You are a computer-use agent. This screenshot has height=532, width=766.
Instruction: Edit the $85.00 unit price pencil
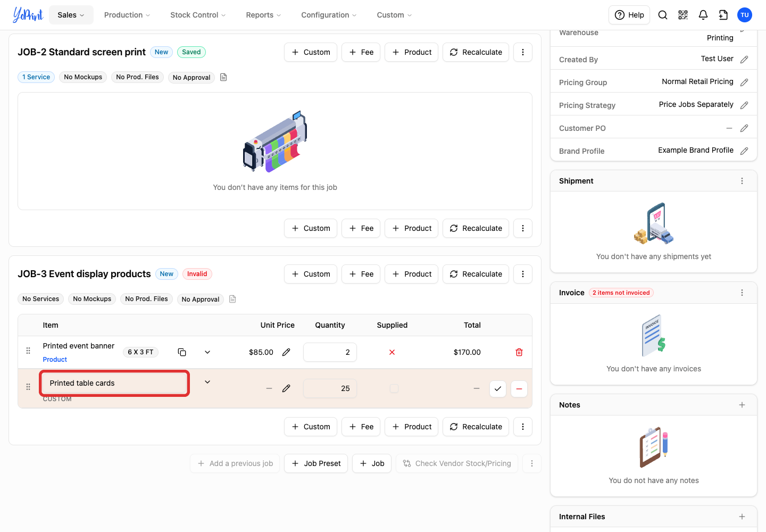pos(286,352)
